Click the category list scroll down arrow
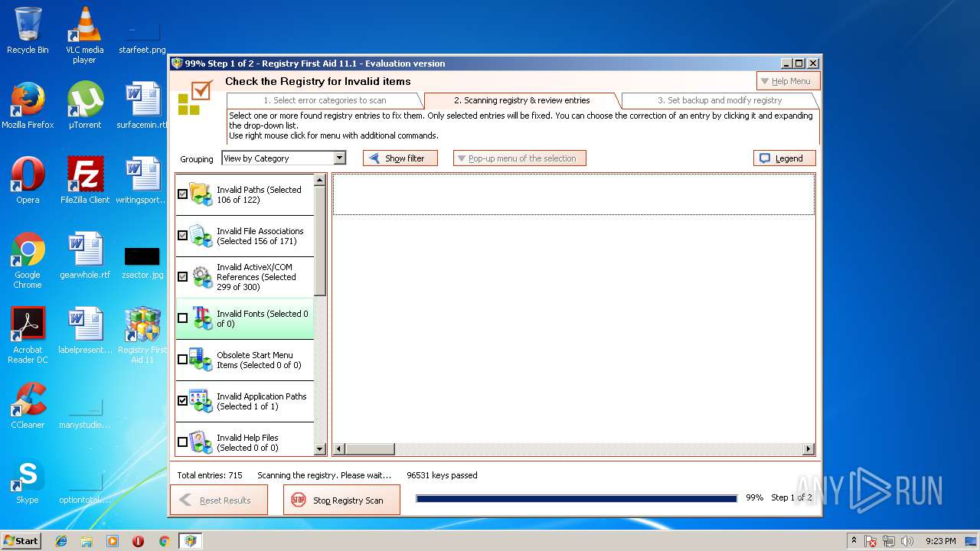 pos(320,450)
